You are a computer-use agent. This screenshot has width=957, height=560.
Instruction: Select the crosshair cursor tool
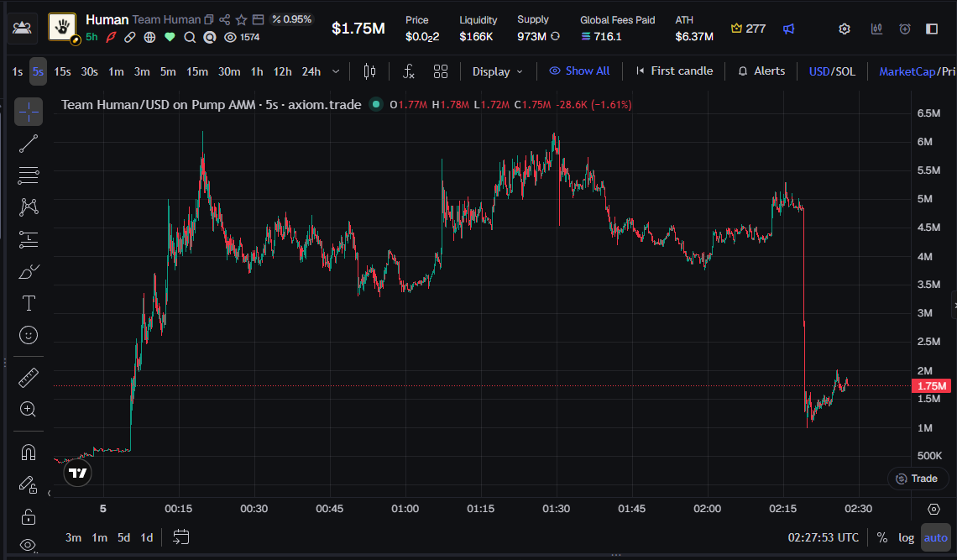[29, 112]
